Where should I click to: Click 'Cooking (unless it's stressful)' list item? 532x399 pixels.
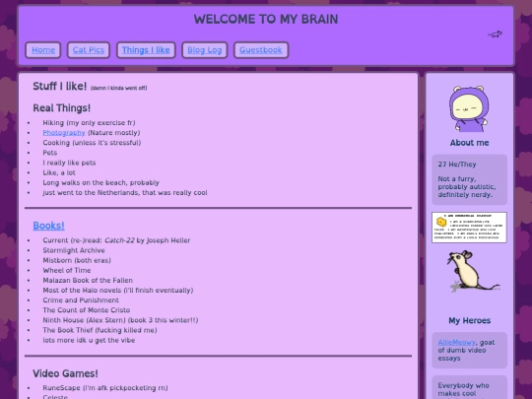92,143
